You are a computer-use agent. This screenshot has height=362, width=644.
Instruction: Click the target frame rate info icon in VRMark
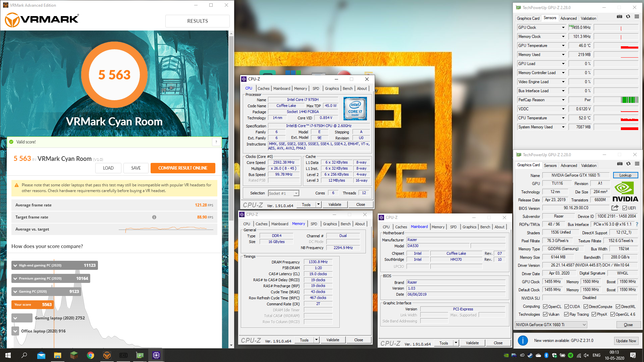154,217
